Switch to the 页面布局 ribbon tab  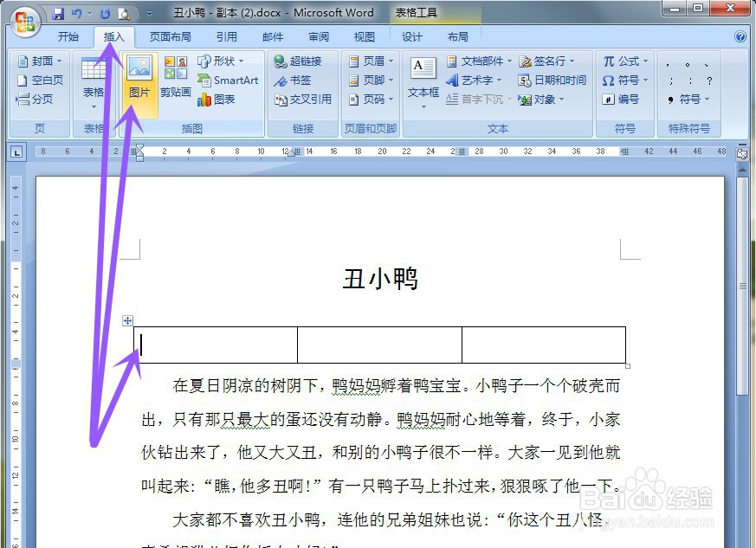pos(171,36)
